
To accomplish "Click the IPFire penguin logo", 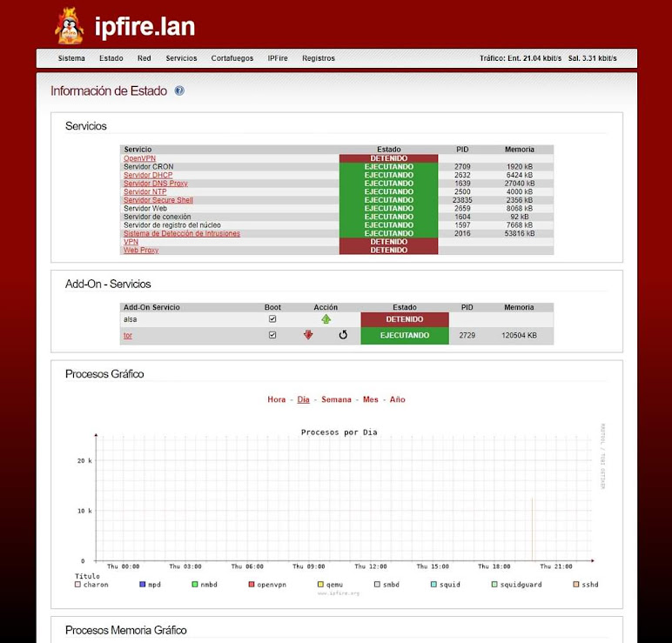I will [x=69, y=26].
